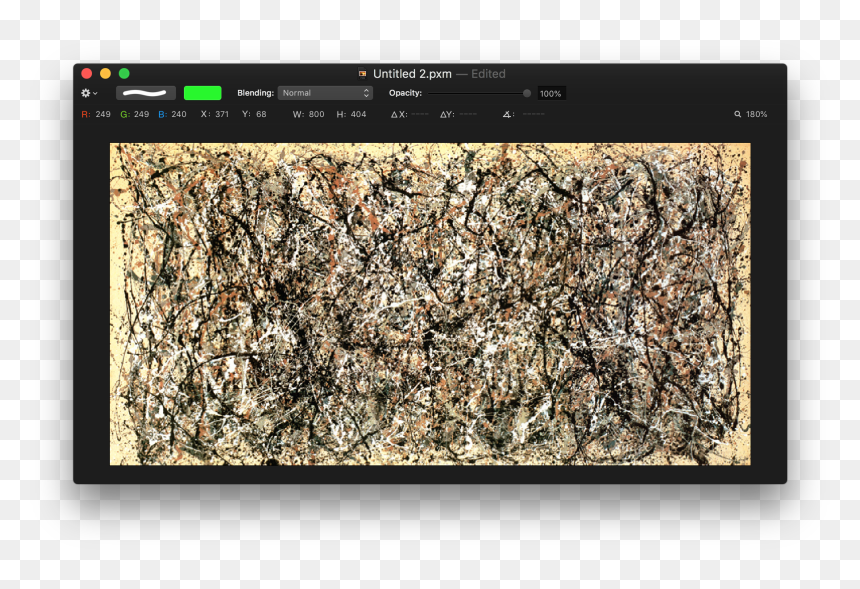The image size is (860, 589).
Task: Open the brush stroke preset picker
Action: (x=146, y=93)
